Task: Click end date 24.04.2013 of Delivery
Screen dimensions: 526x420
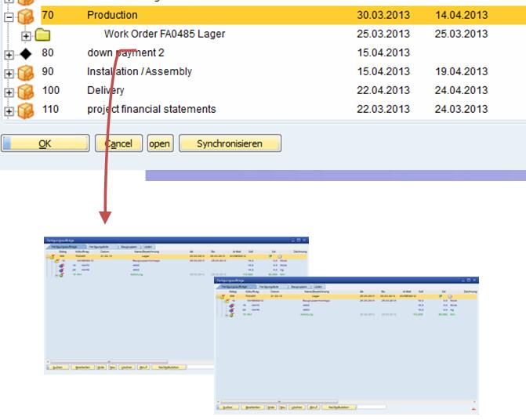Action: [461, 90]
